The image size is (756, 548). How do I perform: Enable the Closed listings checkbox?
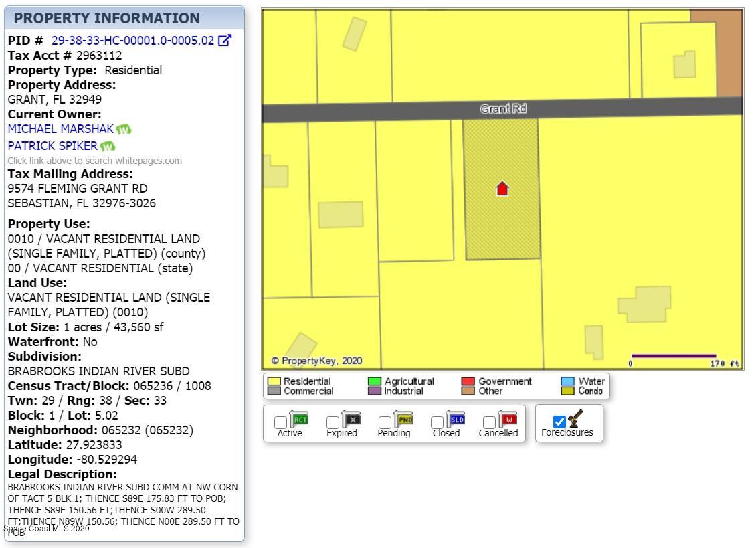point(437,422)
